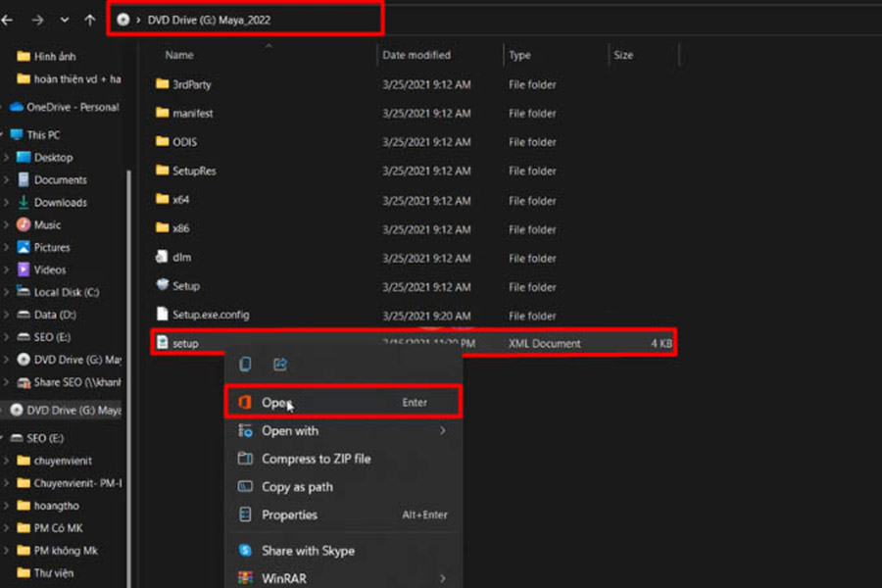Open hoàn thiện vd folder in sidebar
The width and height of the screenshot is (882, 588).
70,78
